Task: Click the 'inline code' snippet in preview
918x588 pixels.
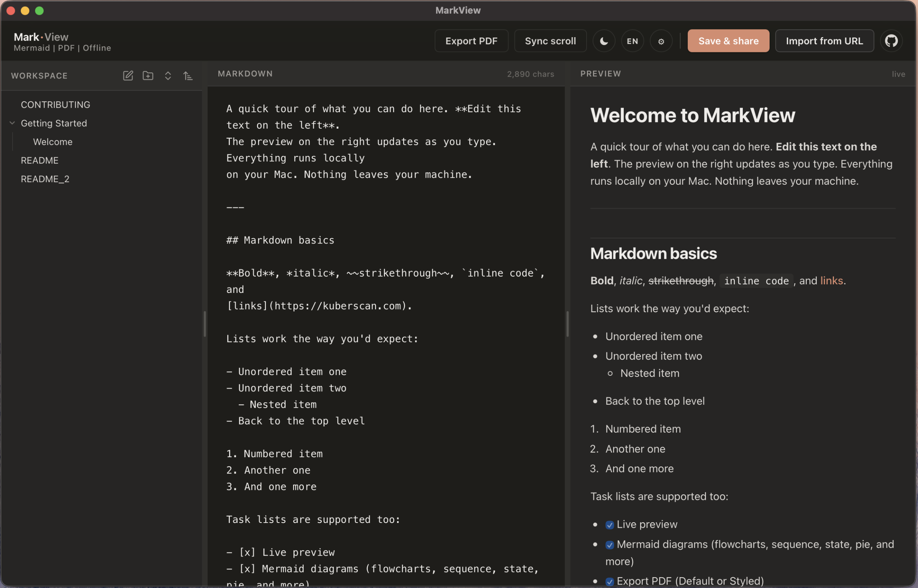Action: tap(756, 281)
